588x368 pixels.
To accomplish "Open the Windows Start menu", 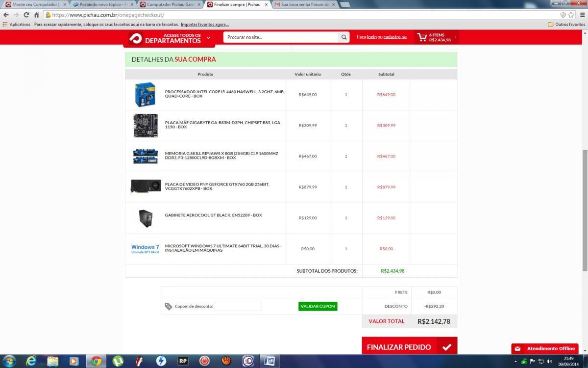I will click(x=9, y=361).
